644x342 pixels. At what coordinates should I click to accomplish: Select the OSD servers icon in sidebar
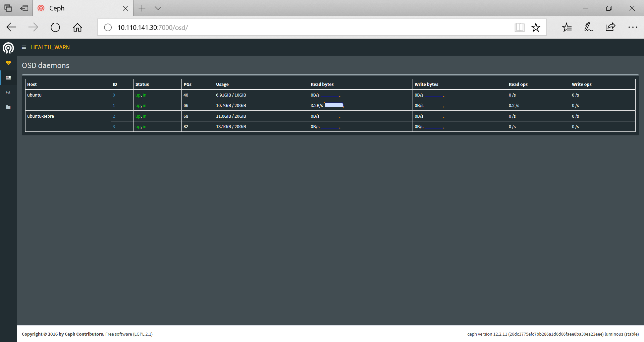8,78
